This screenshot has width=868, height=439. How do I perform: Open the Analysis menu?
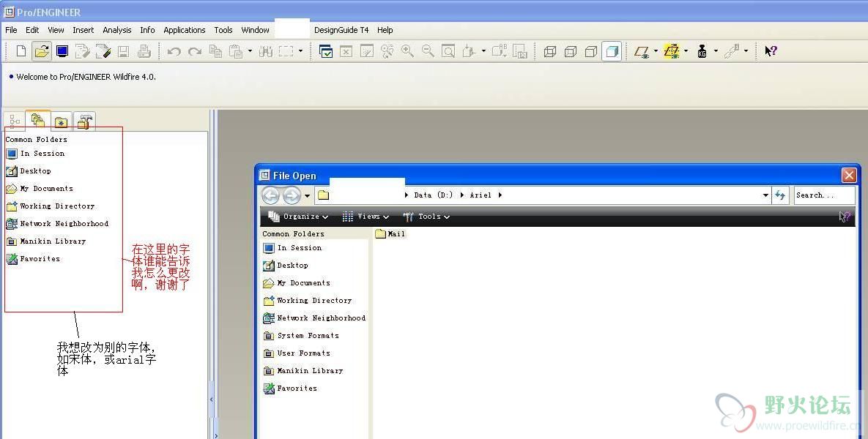[116, 30]
